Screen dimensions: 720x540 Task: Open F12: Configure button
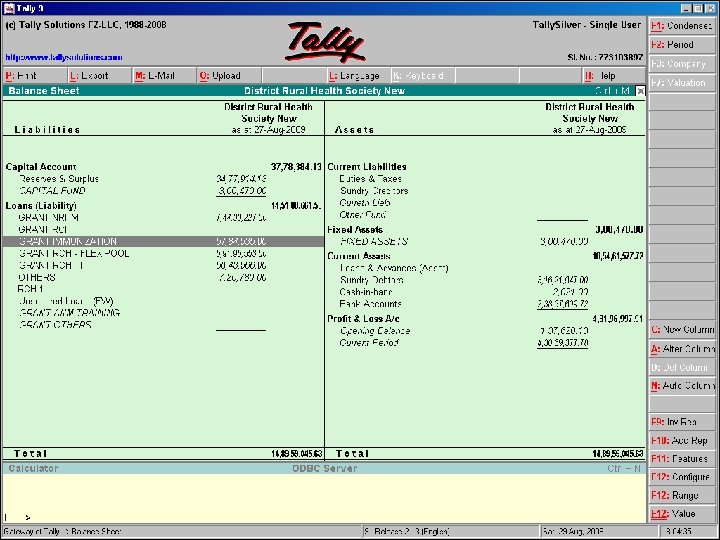pyautogui.click(x=682, y=477)
